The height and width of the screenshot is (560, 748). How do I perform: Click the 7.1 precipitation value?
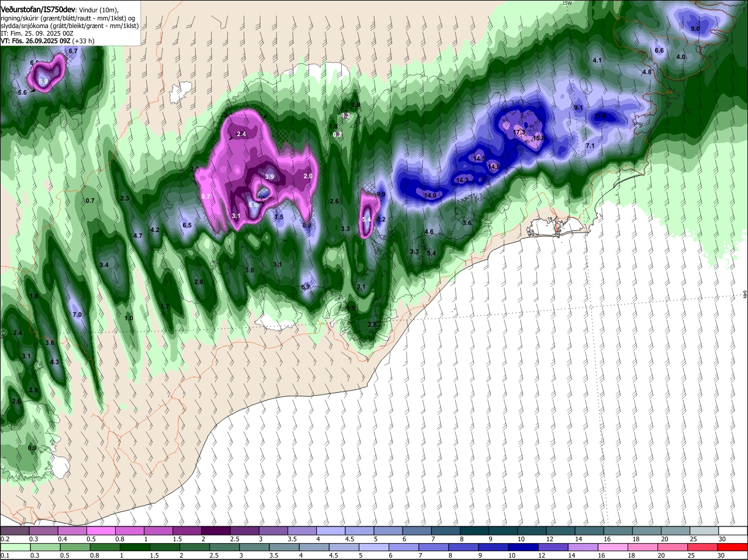[590, 146]
